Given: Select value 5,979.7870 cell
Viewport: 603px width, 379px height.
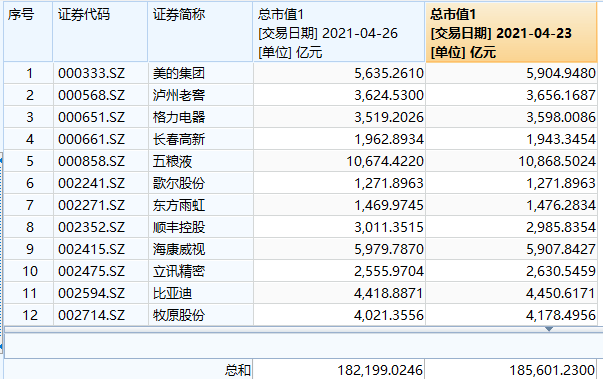Looking at the screenshot, I should (339, 249).
